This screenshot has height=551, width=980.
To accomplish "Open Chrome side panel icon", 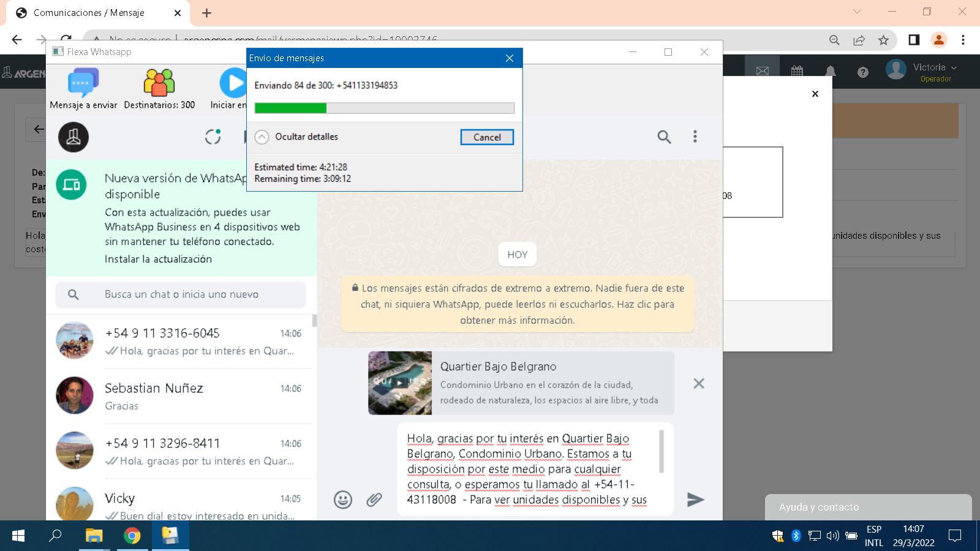I will pyautogui.click(x=913, y=40).
